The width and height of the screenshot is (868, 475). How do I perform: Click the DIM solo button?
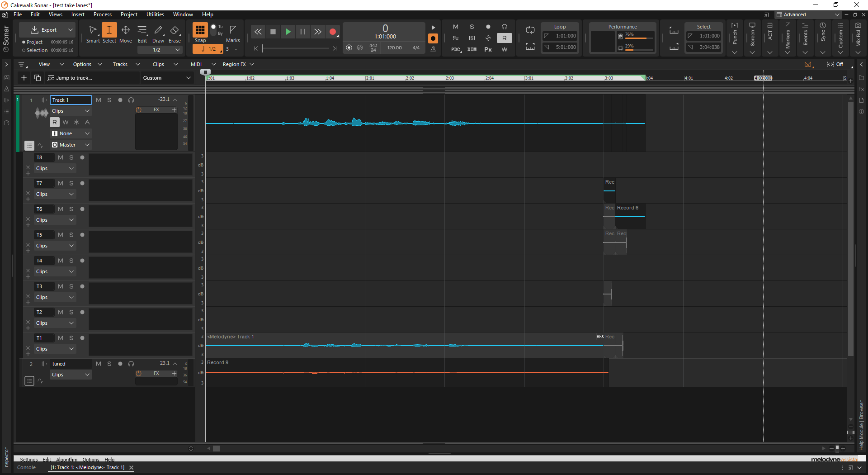point(472,49)
